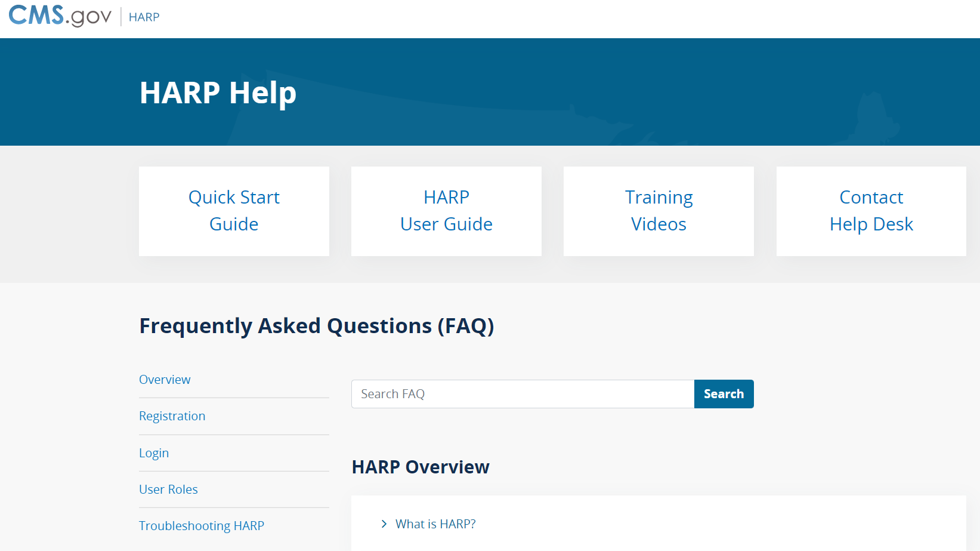Click the Search button
Image resolution: width=980 pixels, height=551 pixels.
[724, 394]
